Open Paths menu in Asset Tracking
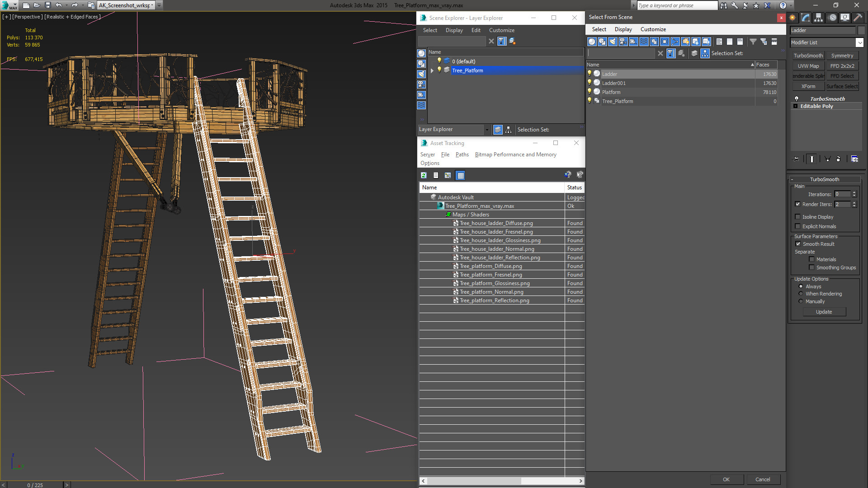The width and height of the screenshot is (868, 488). [462, 155]
